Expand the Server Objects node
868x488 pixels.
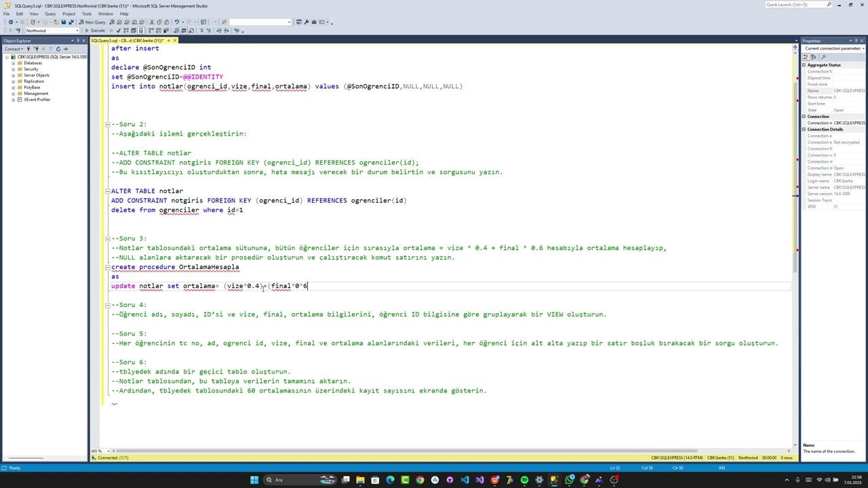pos(13,75)
